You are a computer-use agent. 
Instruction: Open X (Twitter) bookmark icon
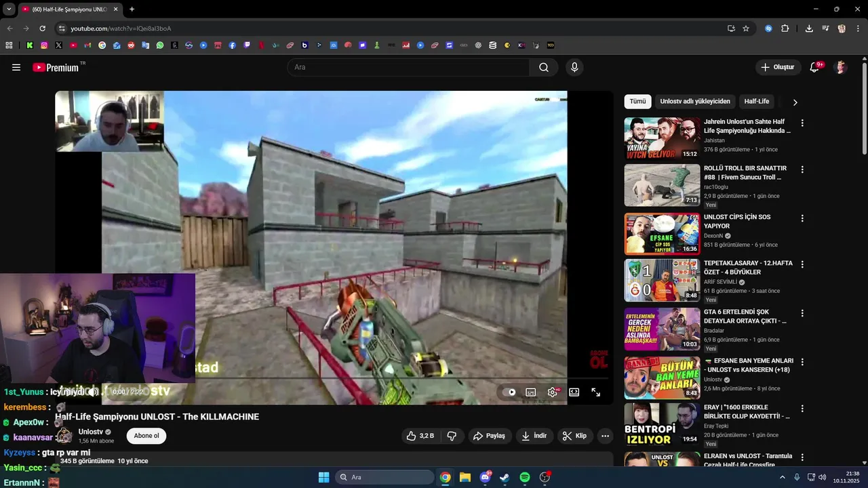click(59, 45)
